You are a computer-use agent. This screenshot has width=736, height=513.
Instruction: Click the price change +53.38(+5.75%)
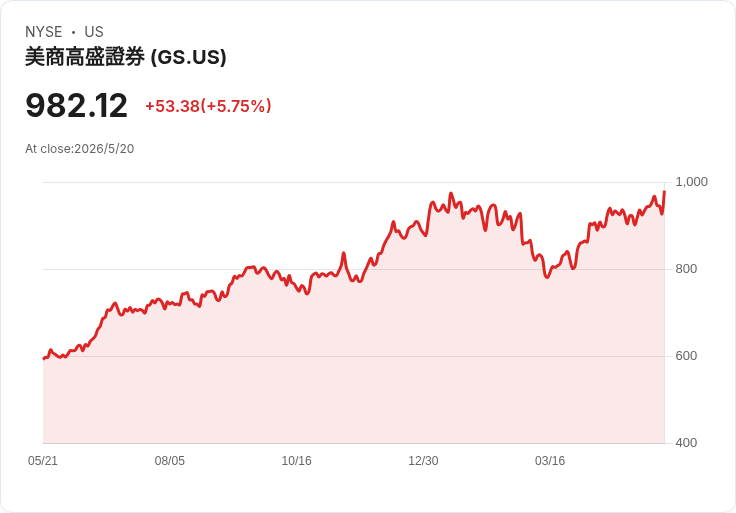coord(208,106)
